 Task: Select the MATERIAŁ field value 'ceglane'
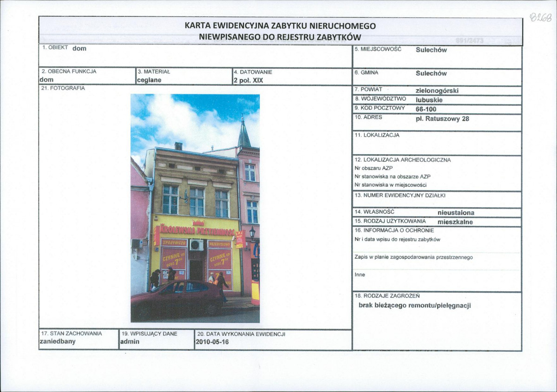(149, 79)
